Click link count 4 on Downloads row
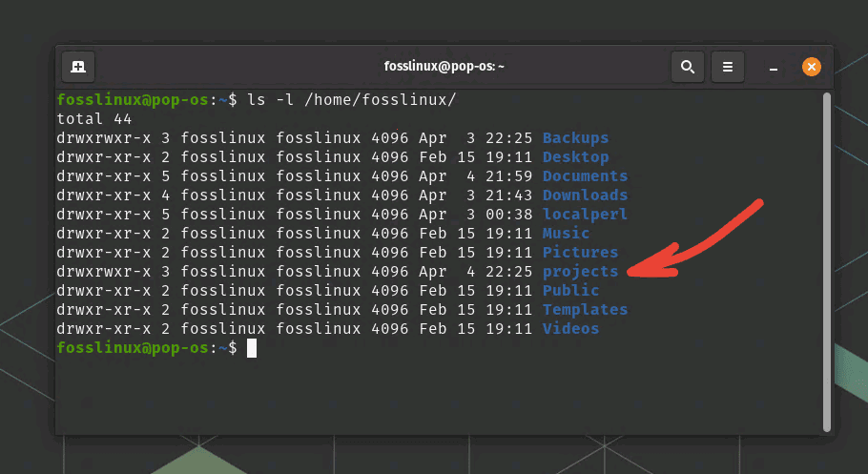Screen dimensions: 868x474 pos(166,195)
